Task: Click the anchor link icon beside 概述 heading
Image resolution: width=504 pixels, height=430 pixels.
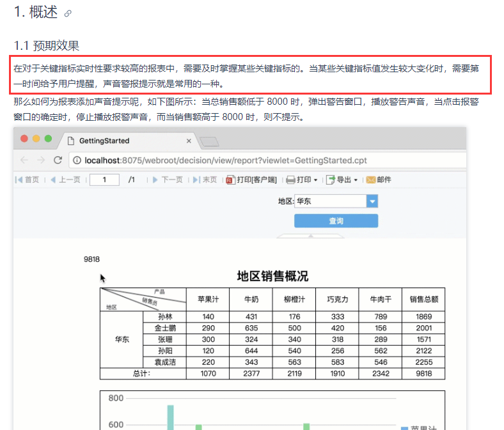Action: coord(68,13)
